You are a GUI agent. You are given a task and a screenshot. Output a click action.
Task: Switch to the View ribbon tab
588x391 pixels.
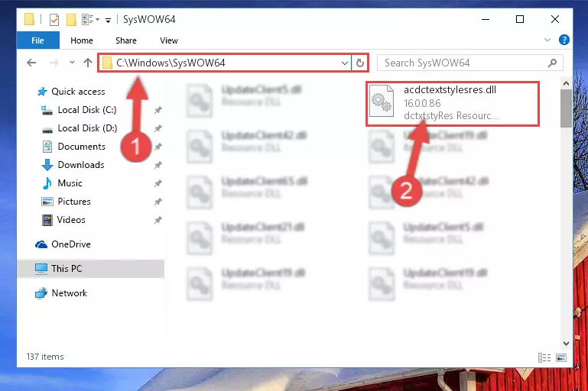tap(169, 40)
